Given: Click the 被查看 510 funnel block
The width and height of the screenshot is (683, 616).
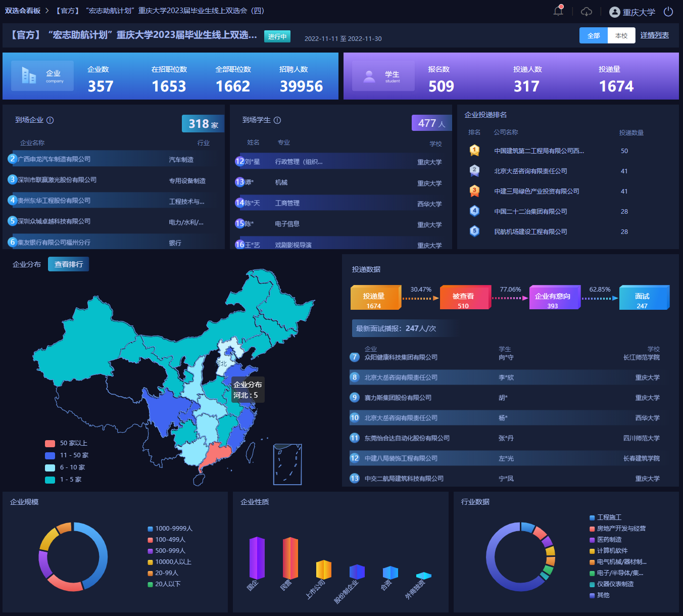Looking at the screenshot, I should click(x=465, y=298).
